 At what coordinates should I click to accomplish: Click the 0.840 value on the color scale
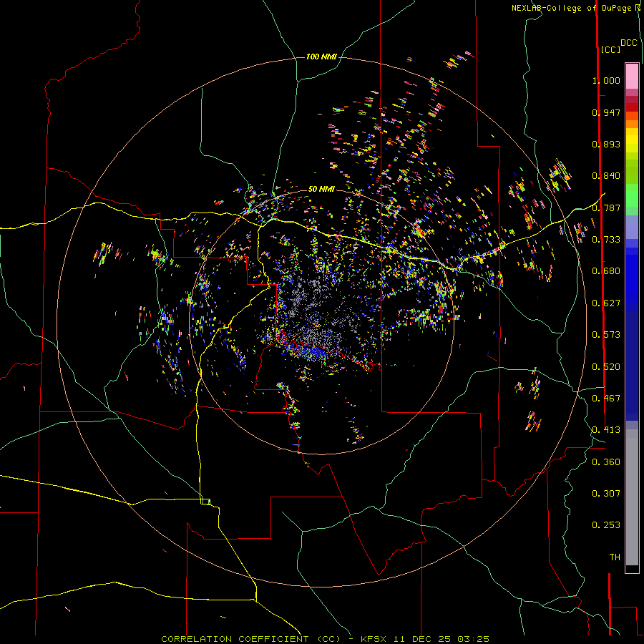point(606,176)
